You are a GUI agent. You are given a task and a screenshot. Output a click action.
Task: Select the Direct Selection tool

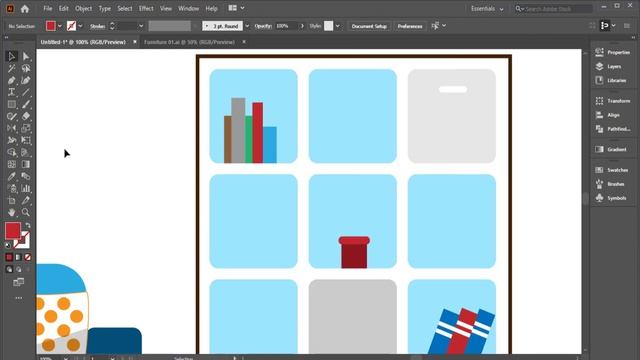pyautogui.click(x=26, y=56)
